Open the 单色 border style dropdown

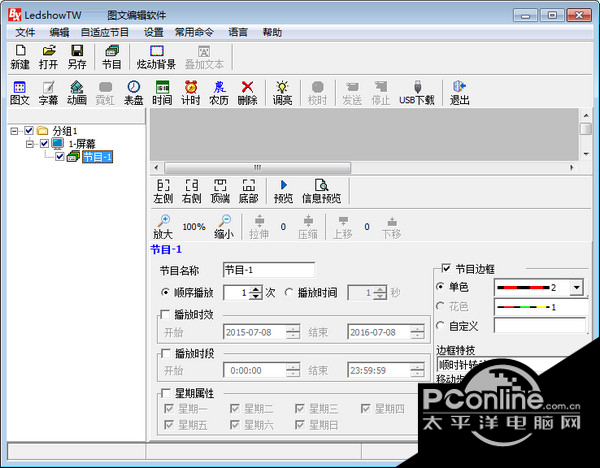[575, 288]
